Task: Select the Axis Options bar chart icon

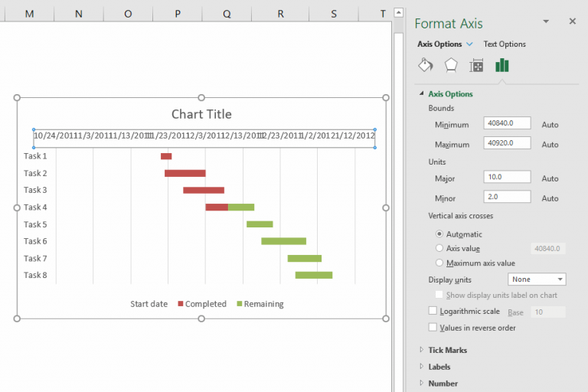Action: [501, 65]
